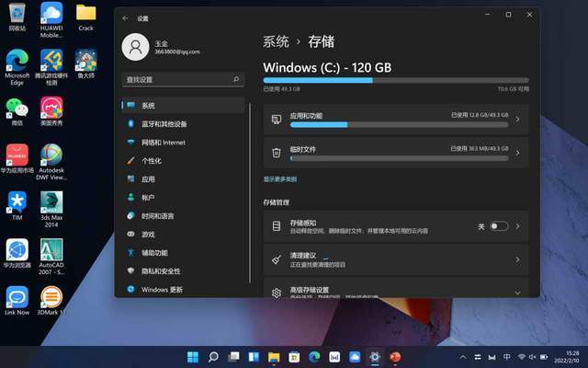588x368 pixels.
Task: Open Microsoft Store from taskbar
Action: point(294,357)
